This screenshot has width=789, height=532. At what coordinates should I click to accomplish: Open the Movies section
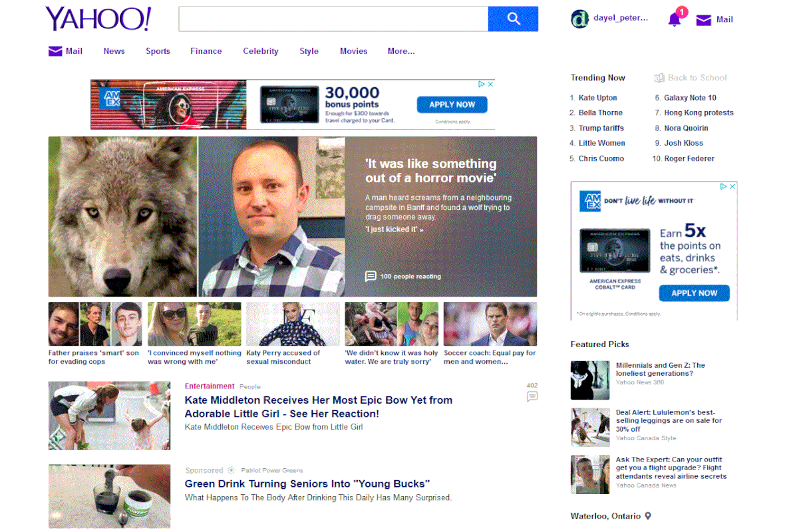(354, 51)
